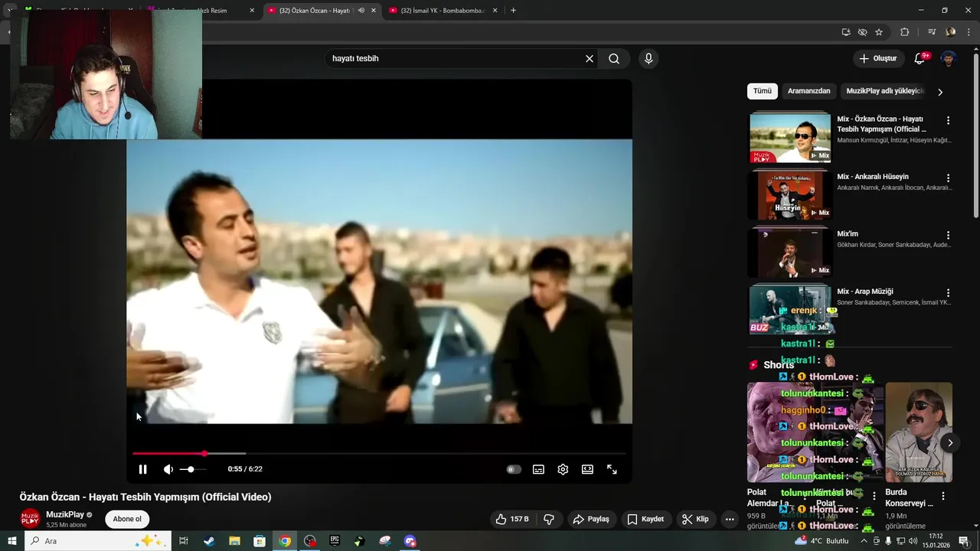This screenshot has height=551, width=980.
Task: Expand hidden system tray icons chevron
Action: click(x=864, y=541)
